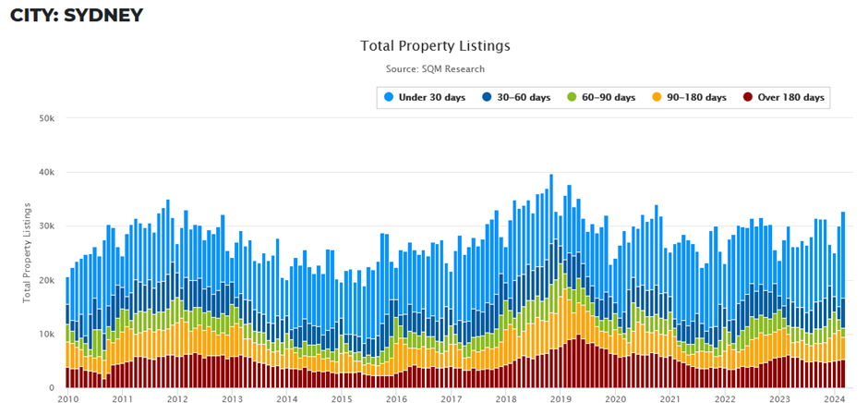The height and width of the screenshot is (403, 868).
Task: Click the 2019 label on the x-axis
Action: pos(561,399)
